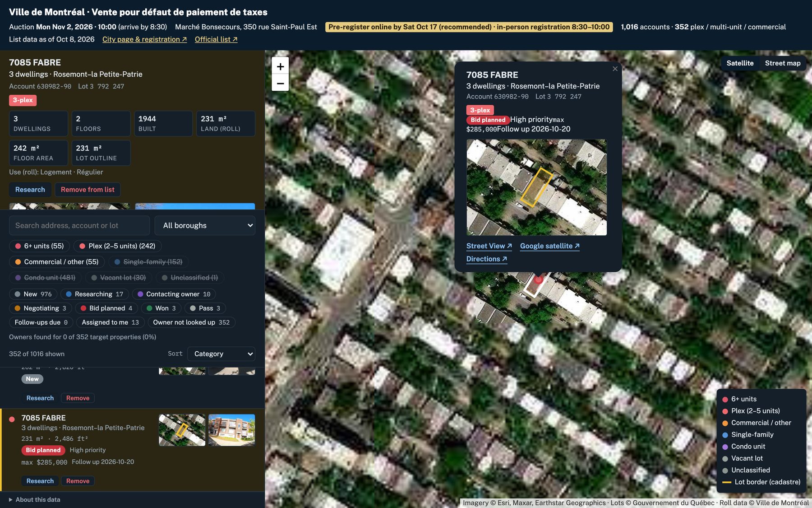Open City page & registration link
This screenshot has width=812, height=508.
tap(144, 39)
